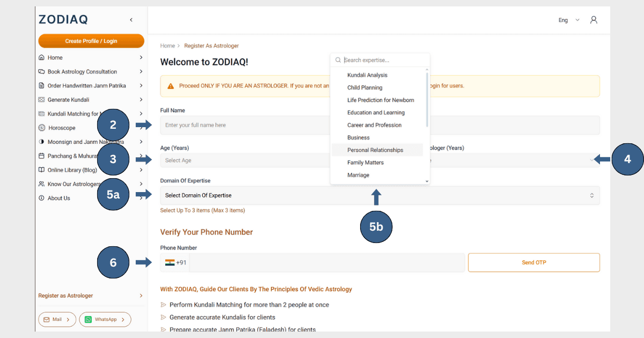
Task: Click the search magnifier icon in expertise popup
Action: coord(338,60)
